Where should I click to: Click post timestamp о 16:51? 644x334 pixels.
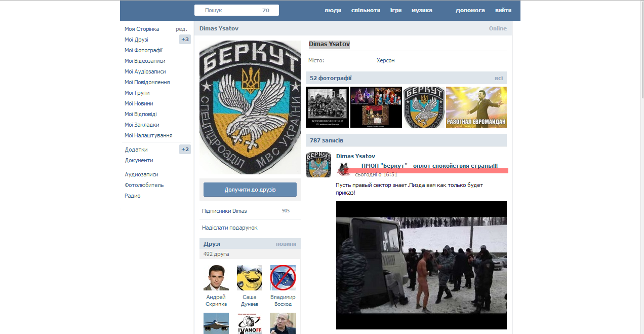(376, 174)
